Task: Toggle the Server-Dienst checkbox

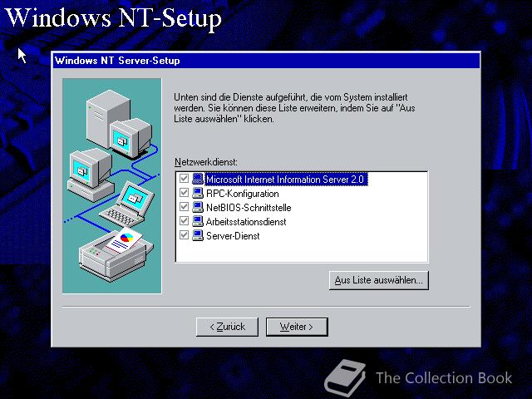Action: point(184,234)
